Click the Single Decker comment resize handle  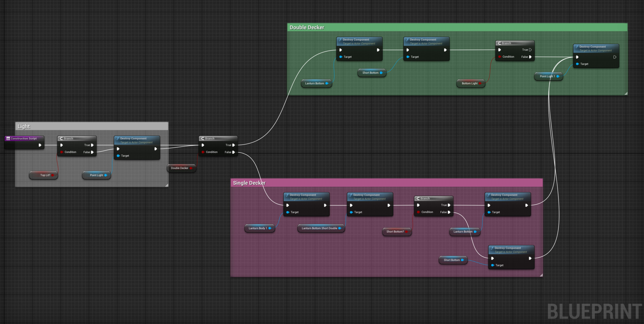pyautogui.click(x=541, y=275)
